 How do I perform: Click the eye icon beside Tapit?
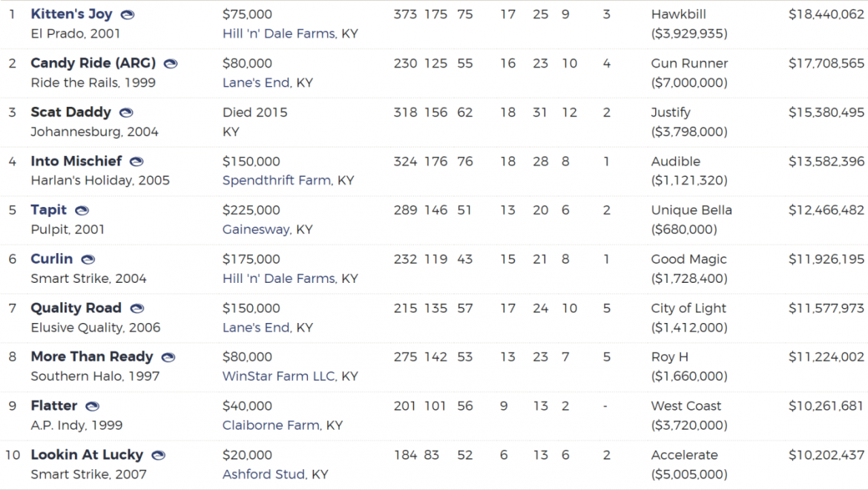tap(82, 210)
